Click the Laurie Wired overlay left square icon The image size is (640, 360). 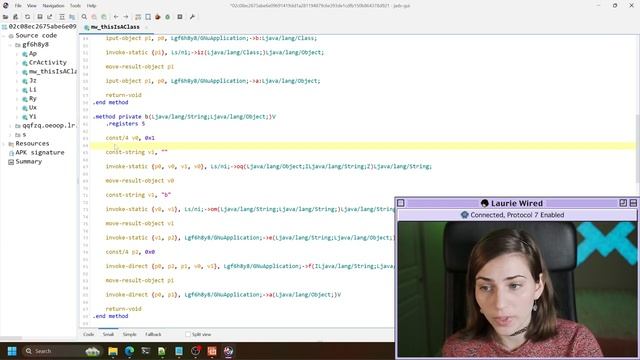(401, 203)
